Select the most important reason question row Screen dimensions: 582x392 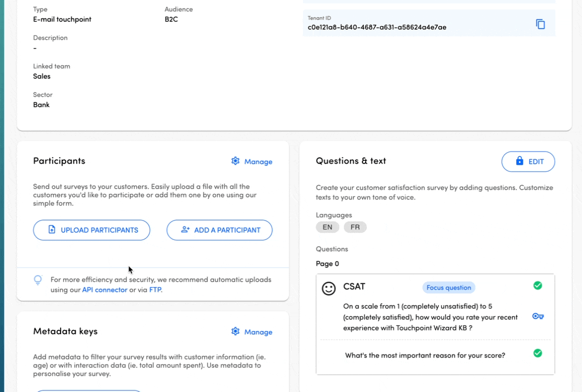coord(425,355)
